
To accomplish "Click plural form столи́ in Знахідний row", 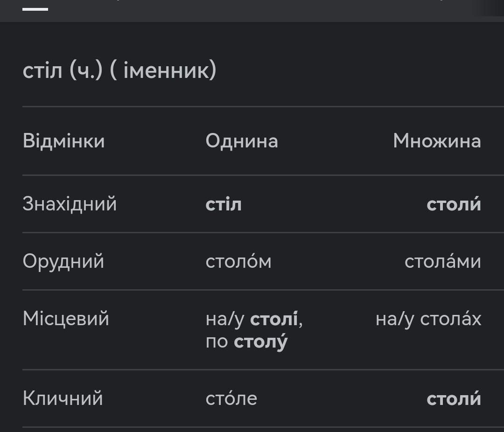I will (454, 204).
